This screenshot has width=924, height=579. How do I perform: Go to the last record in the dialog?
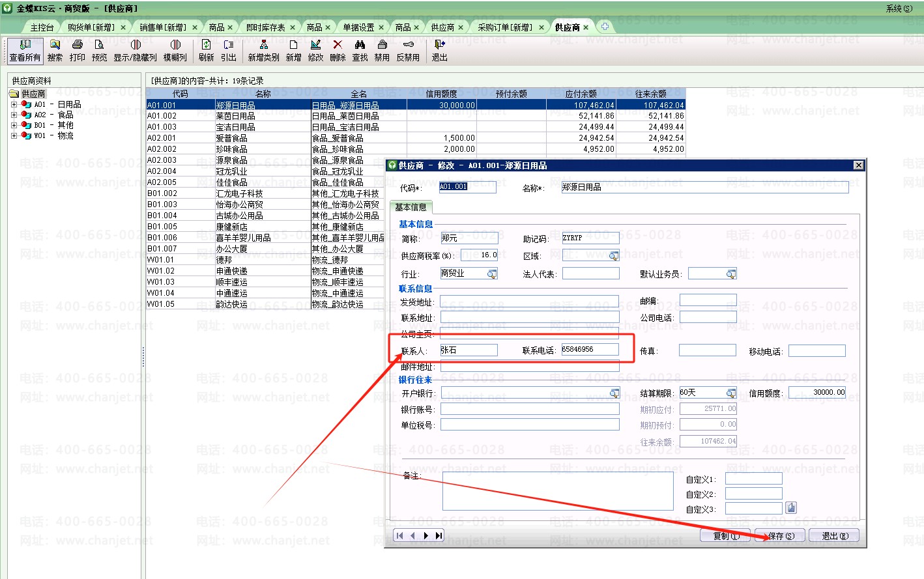point(439,535)
